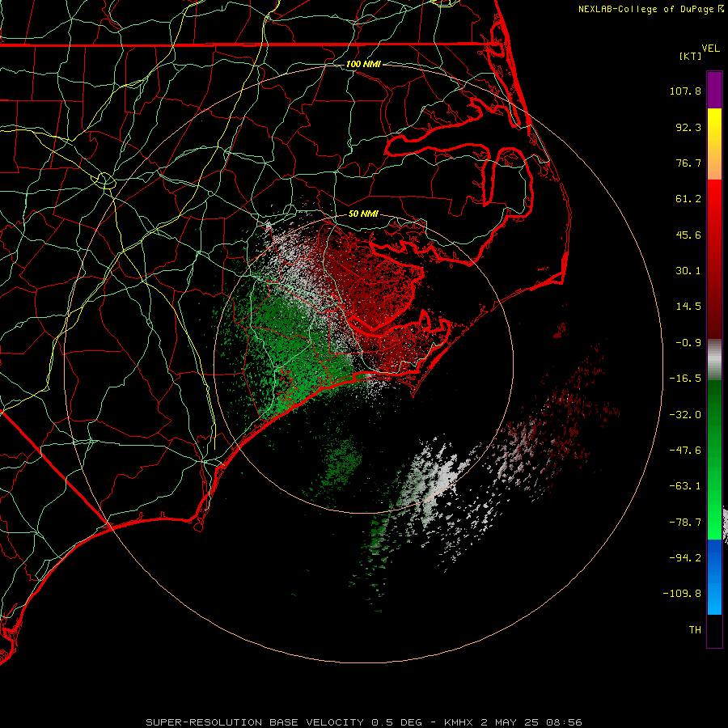Click the [KT] units label
The height and width of the screenshot is (728, 728).
click(690, 56)
